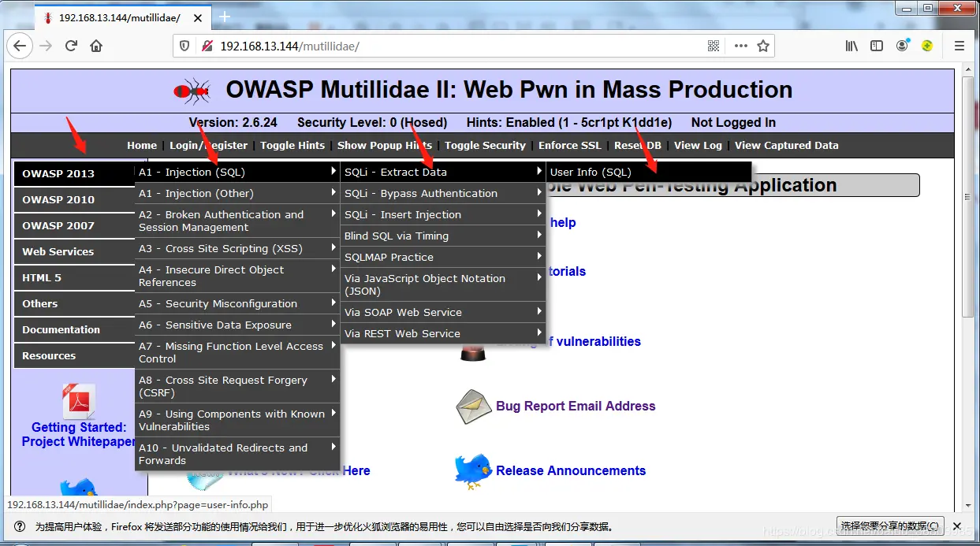Open Bug Report Email Address link

tap(576, 407)
